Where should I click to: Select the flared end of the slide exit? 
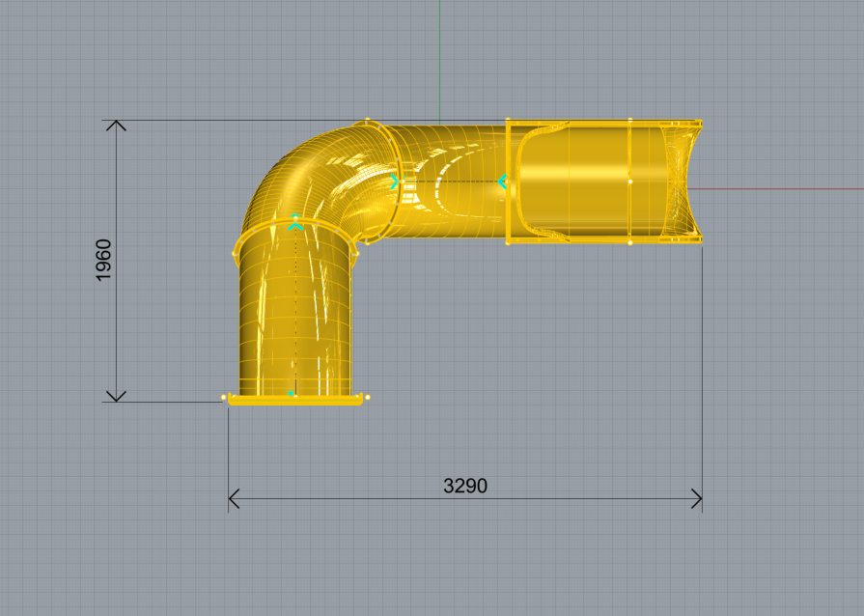click(683, 182)
